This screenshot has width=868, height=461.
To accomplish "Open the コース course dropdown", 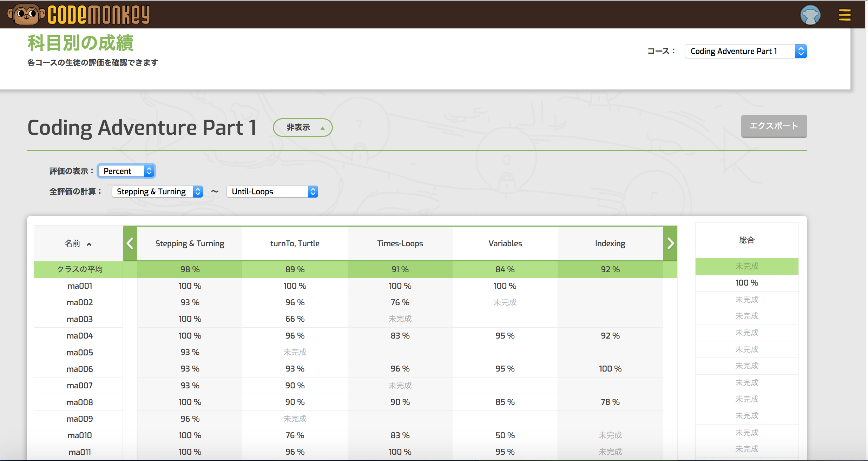I will (745, 51).
